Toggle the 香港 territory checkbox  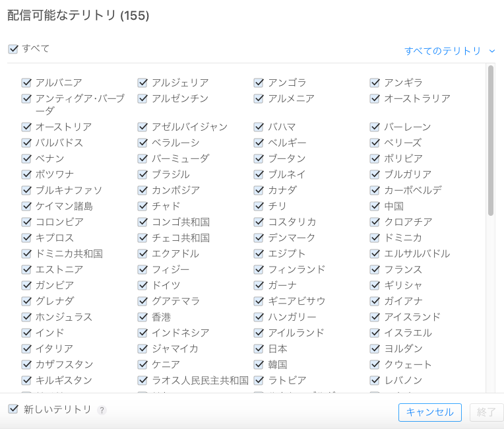click(142, 317)
